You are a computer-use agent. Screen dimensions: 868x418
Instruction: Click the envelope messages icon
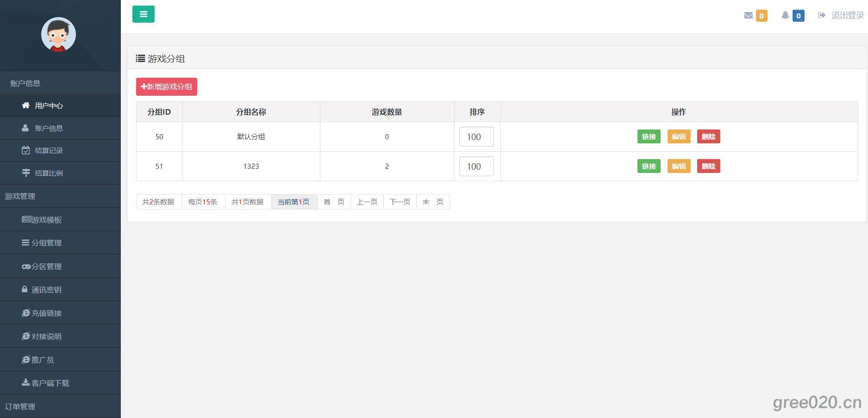(748, 16)
